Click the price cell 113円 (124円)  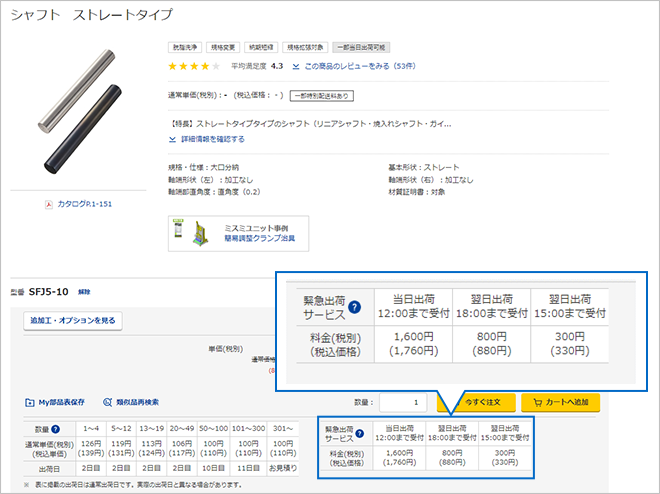pyautogui.click(x=152, y=449)
